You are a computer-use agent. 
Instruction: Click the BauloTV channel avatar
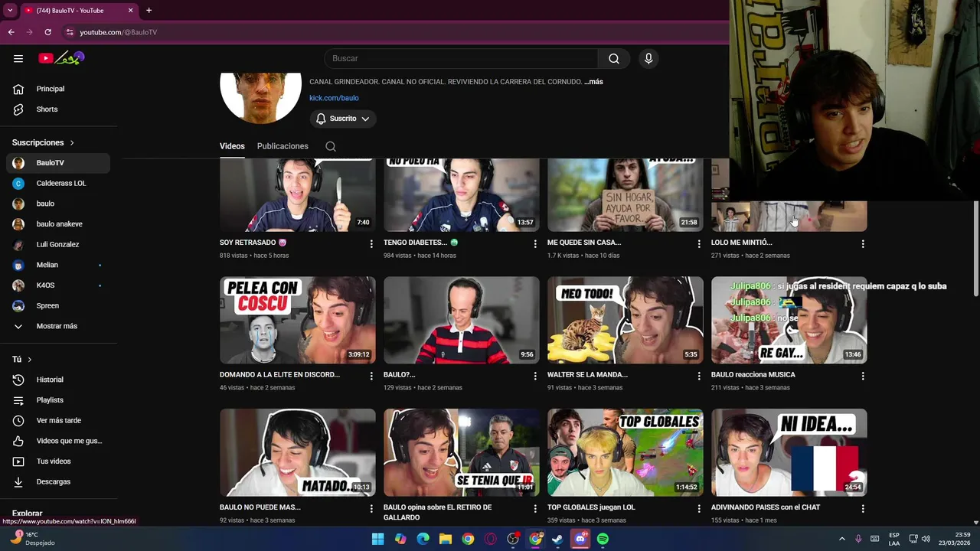260,98
